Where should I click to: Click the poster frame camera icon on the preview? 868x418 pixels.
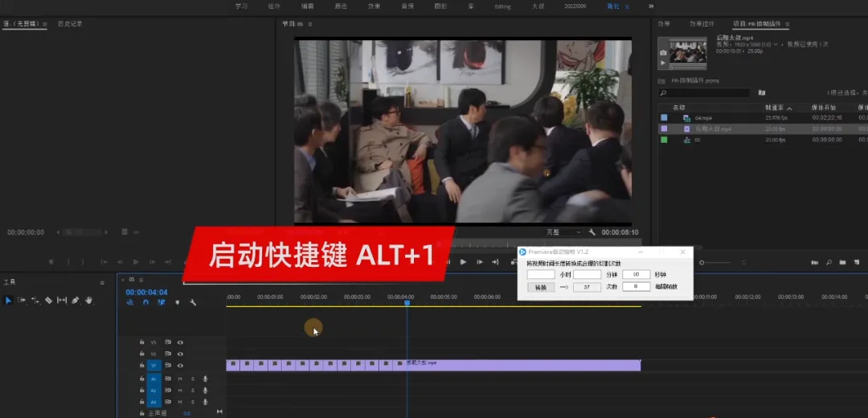(x=663, y=53)
